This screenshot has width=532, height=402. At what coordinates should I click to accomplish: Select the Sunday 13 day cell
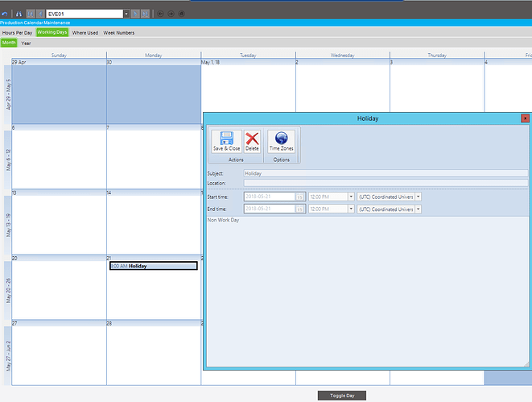pos(59,222)
